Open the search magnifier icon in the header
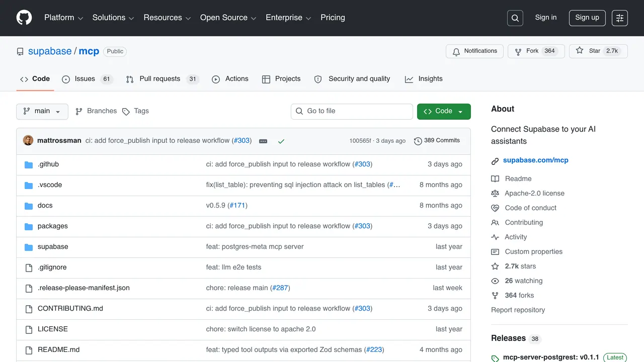Viewport: 644px width, 362px height. pyautogui.click(x=515, y=18)
